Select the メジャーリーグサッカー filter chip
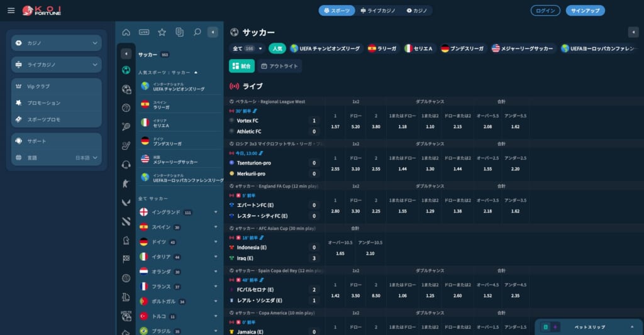The image size is (644, 335). click(x=523, y=48)
